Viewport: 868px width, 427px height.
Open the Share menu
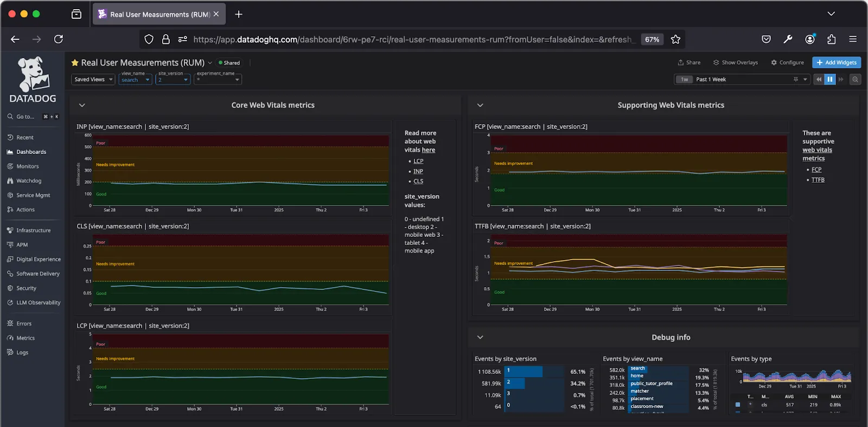tap(689, 63)
